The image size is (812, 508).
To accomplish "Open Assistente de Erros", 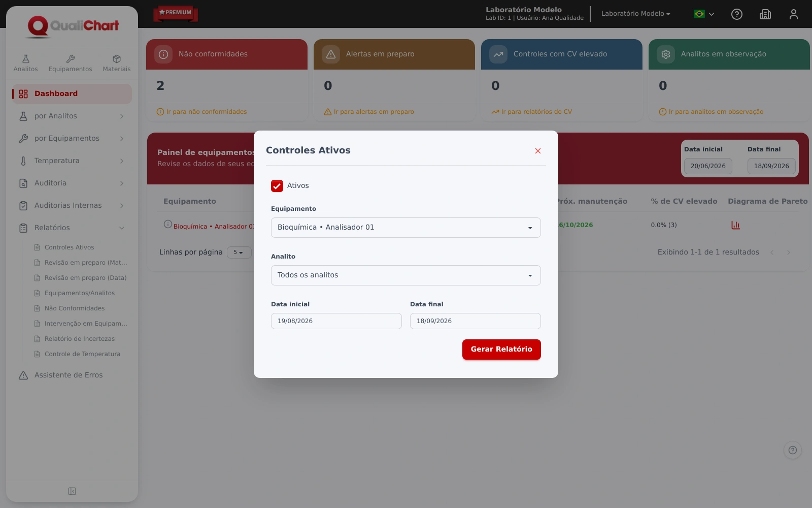I will [72, 375].
